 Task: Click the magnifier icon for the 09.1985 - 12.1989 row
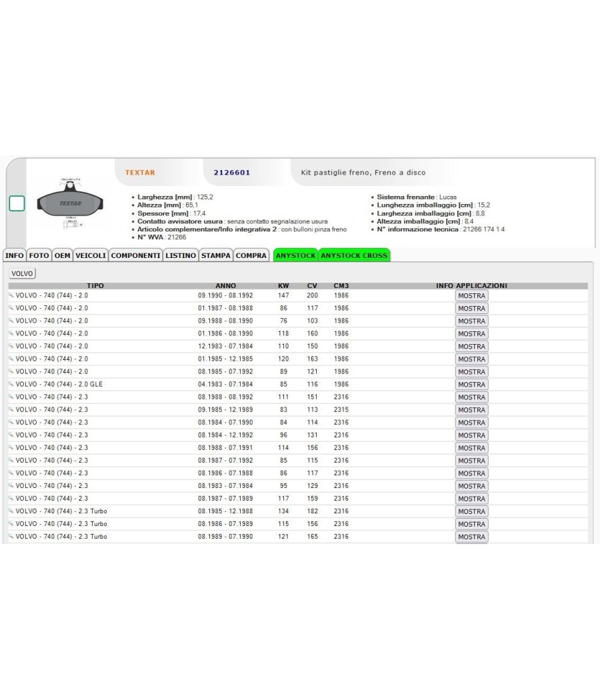pyautogui.click(x=11, y=409)
